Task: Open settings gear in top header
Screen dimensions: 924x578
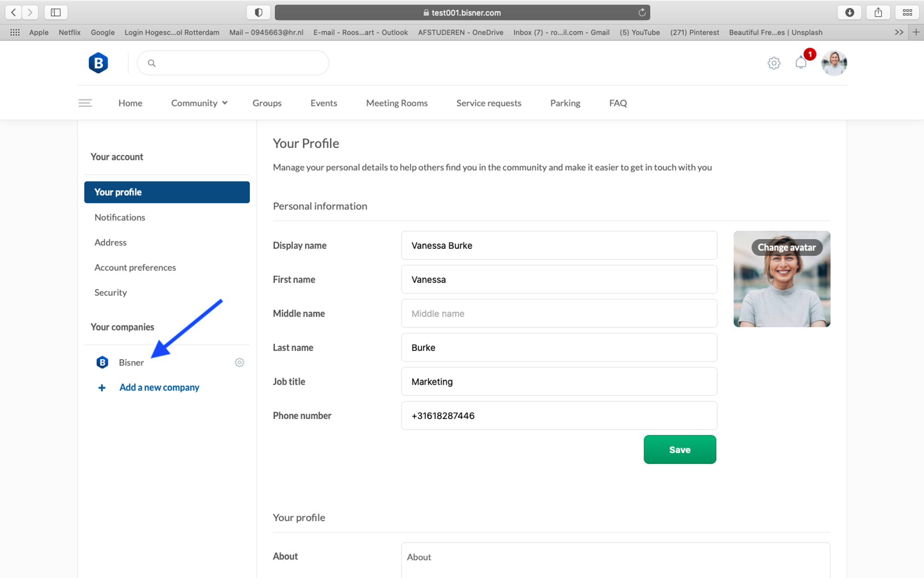Action: [x=774, y=63]
